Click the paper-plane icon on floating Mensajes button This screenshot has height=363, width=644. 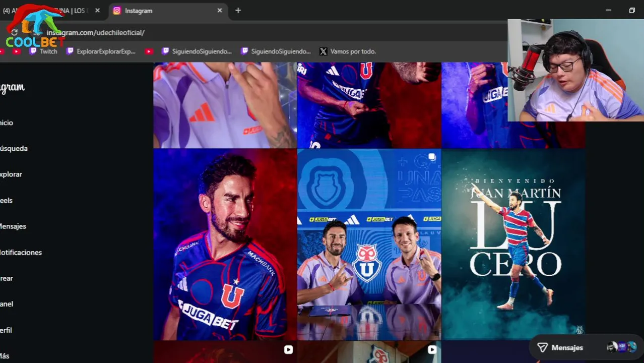542,347
